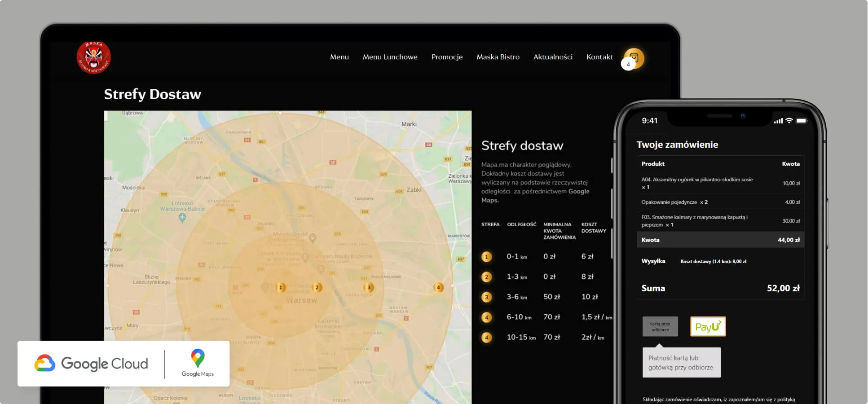Choose the PayU payment method
This screenshot has width=868, height=404.
[708, 326]
